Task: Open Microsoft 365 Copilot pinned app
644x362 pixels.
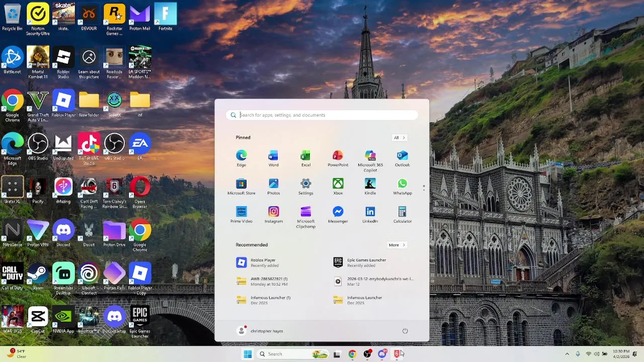Action: coord(370,161)
